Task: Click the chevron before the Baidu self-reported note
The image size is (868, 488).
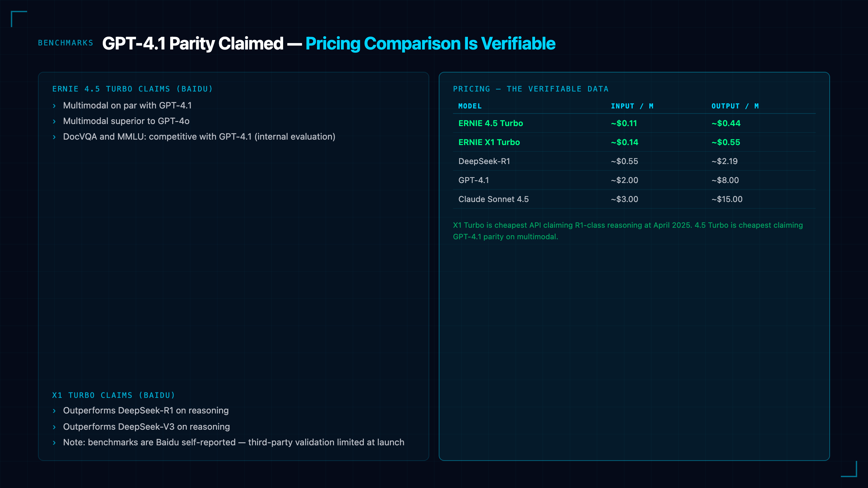Action: point(54,443)
